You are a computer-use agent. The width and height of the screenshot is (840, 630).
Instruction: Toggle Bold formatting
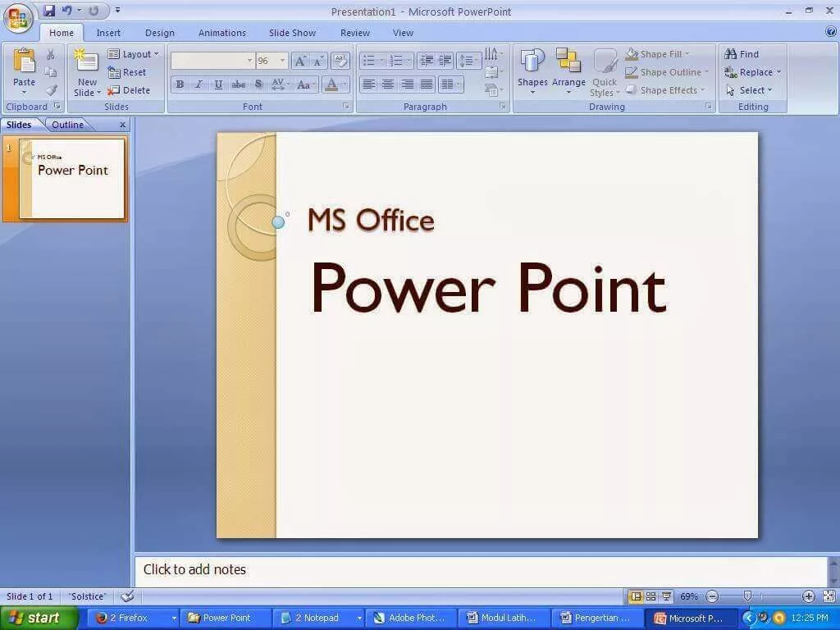(x=180, y=84)
